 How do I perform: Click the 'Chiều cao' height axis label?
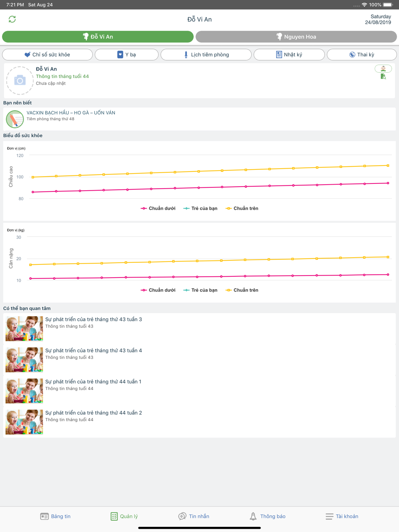(x=11, y=177)
